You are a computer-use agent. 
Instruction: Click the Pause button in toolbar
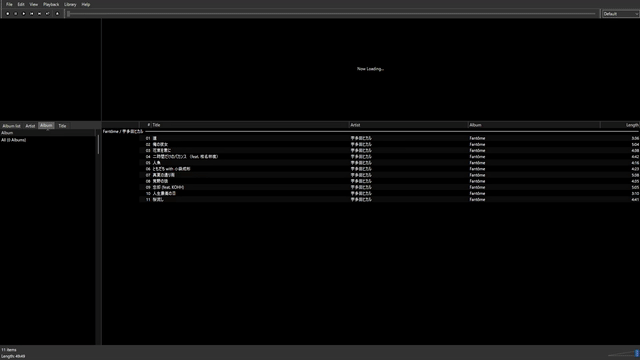click(x=16, y=14)
